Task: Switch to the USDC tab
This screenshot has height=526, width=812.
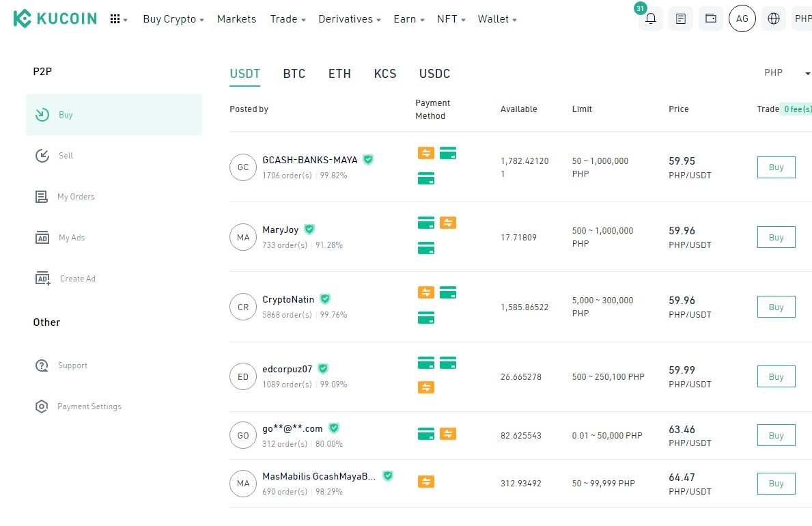Action: tap(434, 74)
